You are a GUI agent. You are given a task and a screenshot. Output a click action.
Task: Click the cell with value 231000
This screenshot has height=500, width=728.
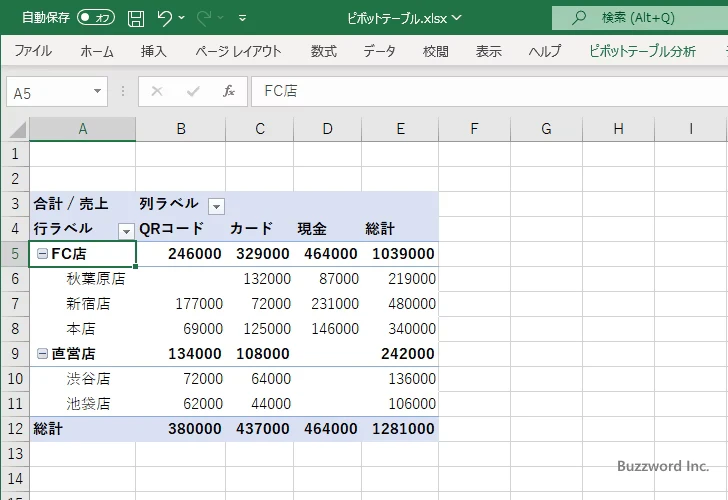coord(327,304)
